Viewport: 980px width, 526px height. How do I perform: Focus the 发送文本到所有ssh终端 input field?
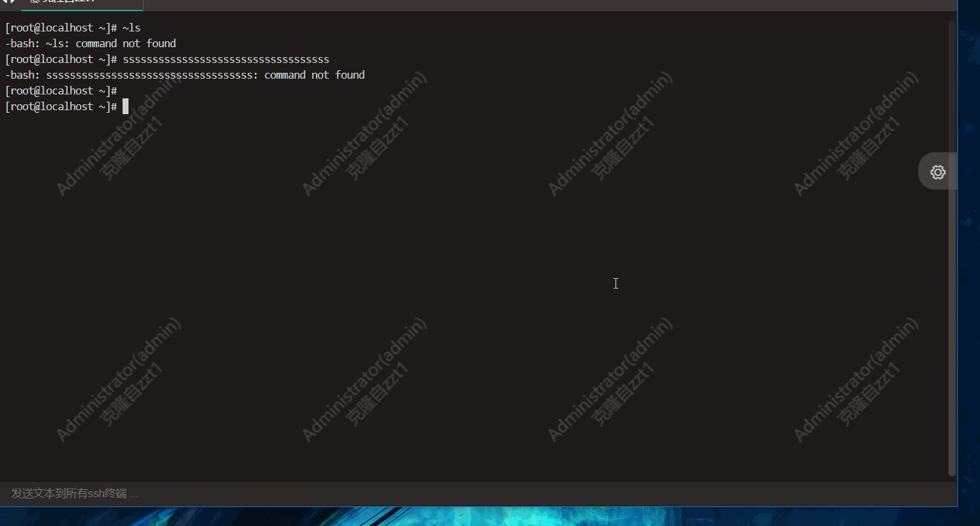262,493
